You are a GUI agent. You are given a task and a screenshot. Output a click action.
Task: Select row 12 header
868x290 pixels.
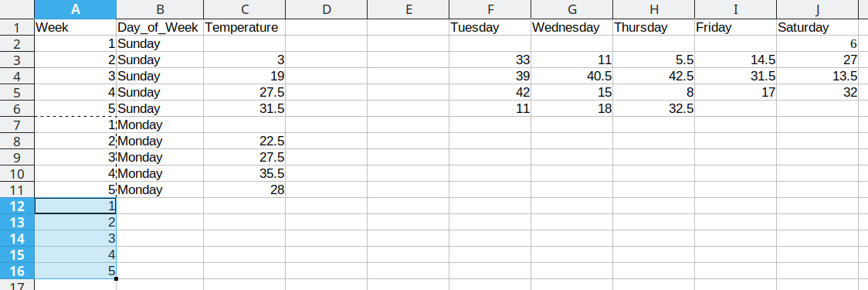coord(17,206)
